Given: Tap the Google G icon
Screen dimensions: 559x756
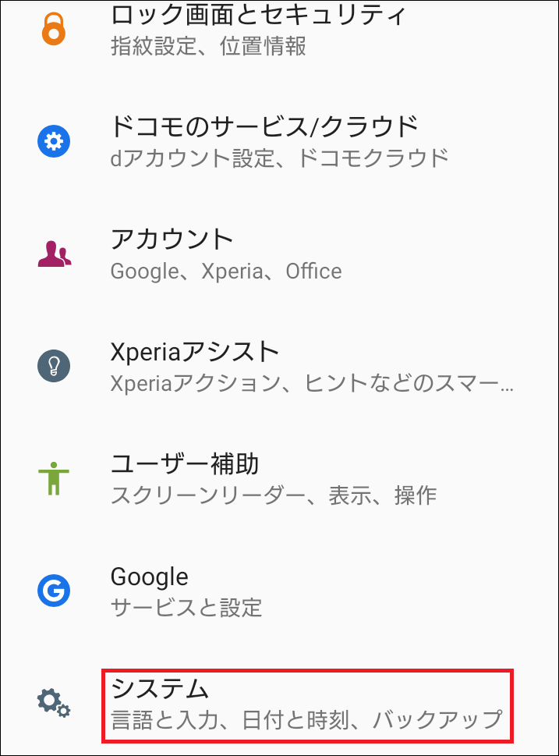Looking at the screenshot, I should point(53,591).
